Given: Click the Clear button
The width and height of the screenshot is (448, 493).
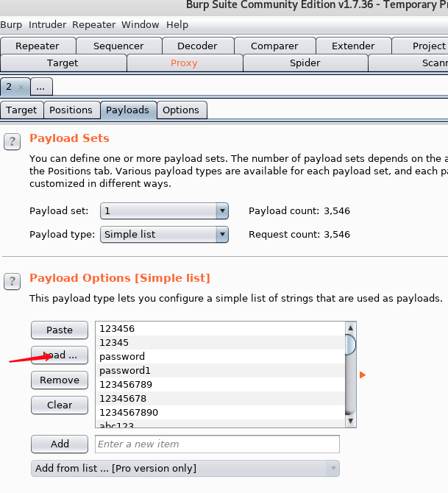Looking at the screenshot, I should point(60,405).
